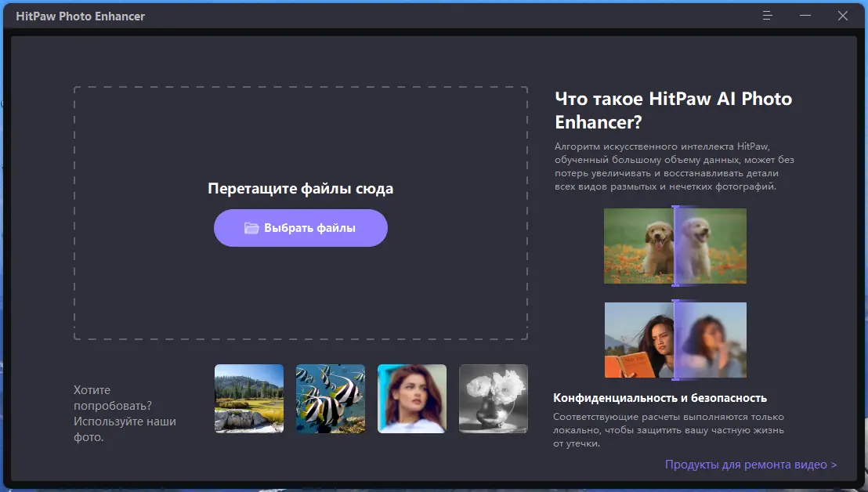
Task: Click the divider handle on the puppy comparison image
Action: click(x=675, y=245)
